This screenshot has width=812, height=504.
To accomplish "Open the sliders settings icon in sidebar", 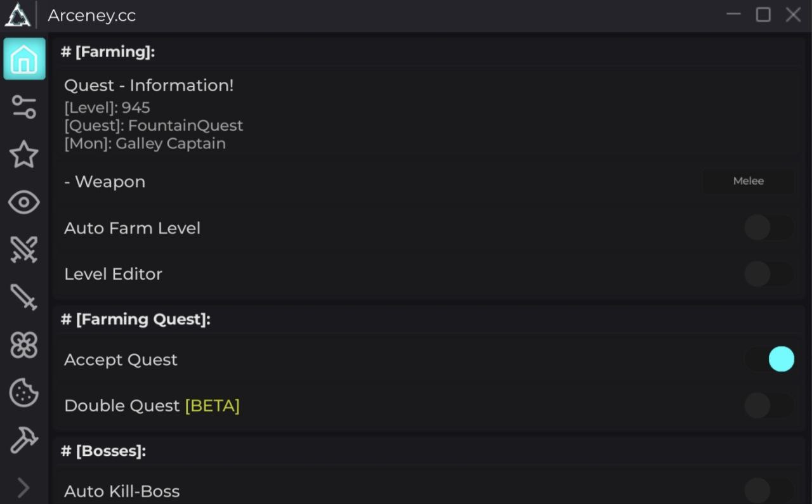I will 24,107.
